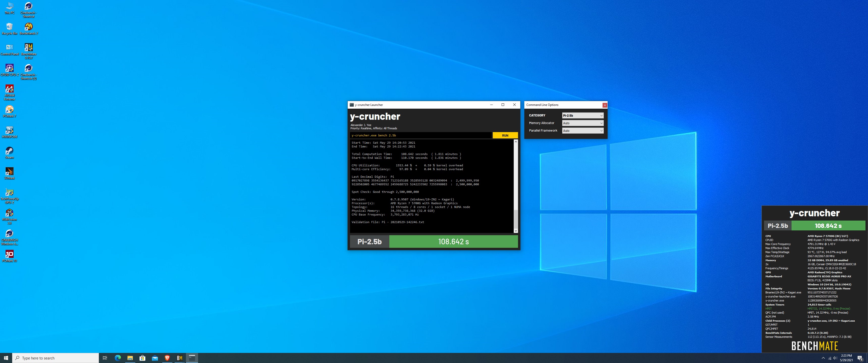Click the output console scrollbar up arrow
868x363 pixels.
coord(516,142)
